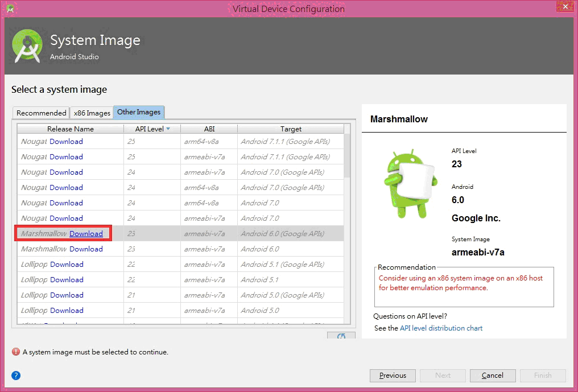Image resolution: width=578 pixels, height=392 pixels.
Task: Download Nougat API 25 arm64-v8a image
Action: 67,141
